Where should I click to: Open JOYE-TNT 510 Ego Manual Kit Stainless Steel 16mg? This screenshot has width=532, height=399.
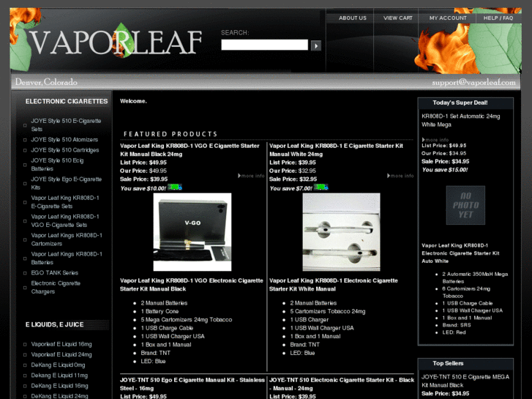coord(192,384)
